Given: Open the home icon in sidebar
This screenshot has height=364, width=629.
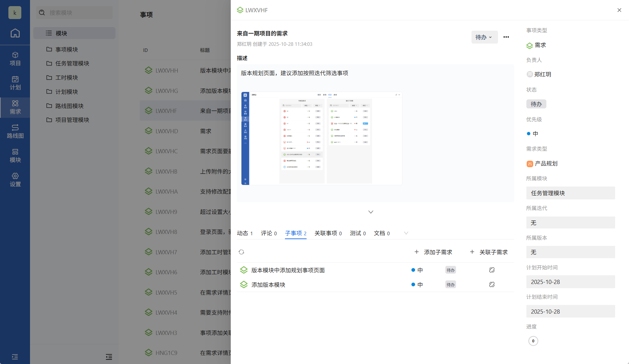Looking at the screenshot, I should (x=15, y=33).
